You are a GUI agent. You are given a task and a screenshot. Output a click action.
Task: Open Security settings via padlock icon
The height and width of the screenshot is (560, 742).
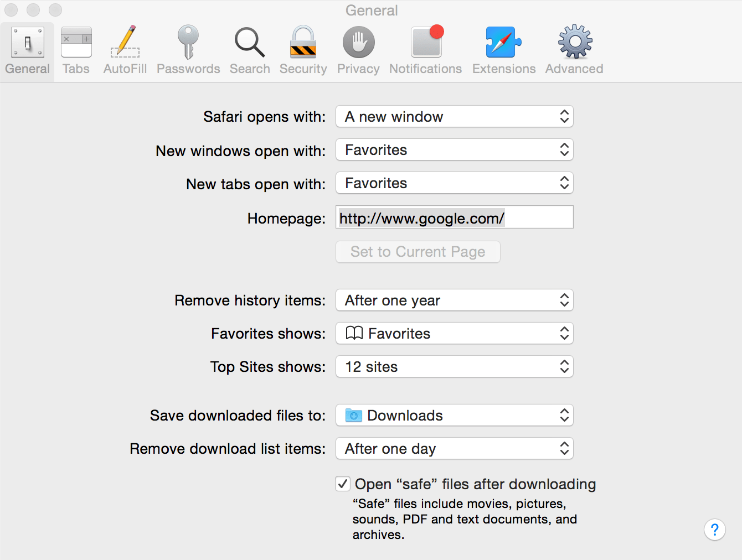[x=303, y=49]
